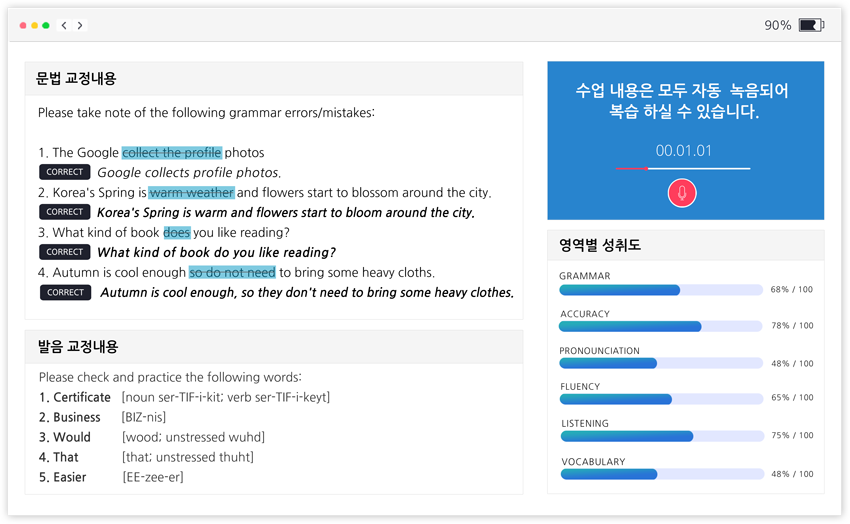This screenshot has width=850, height=524.
Task: Click the green maximize window dot
Action: [x=46, y=25]
